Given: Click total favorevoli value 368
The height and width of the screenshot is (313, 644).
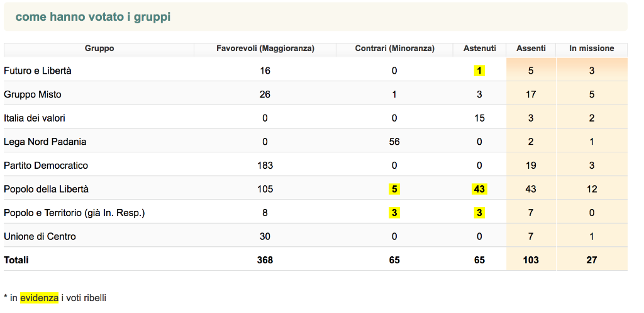Looking at the screenshot, I should point(265,260).
